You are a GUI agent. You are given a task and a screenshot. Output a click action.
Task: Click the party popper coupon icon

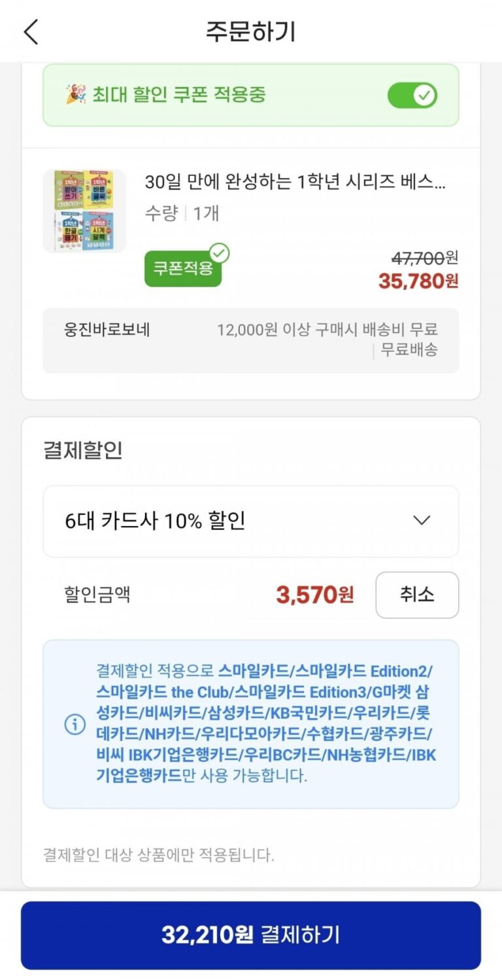(x=75, y=95)
